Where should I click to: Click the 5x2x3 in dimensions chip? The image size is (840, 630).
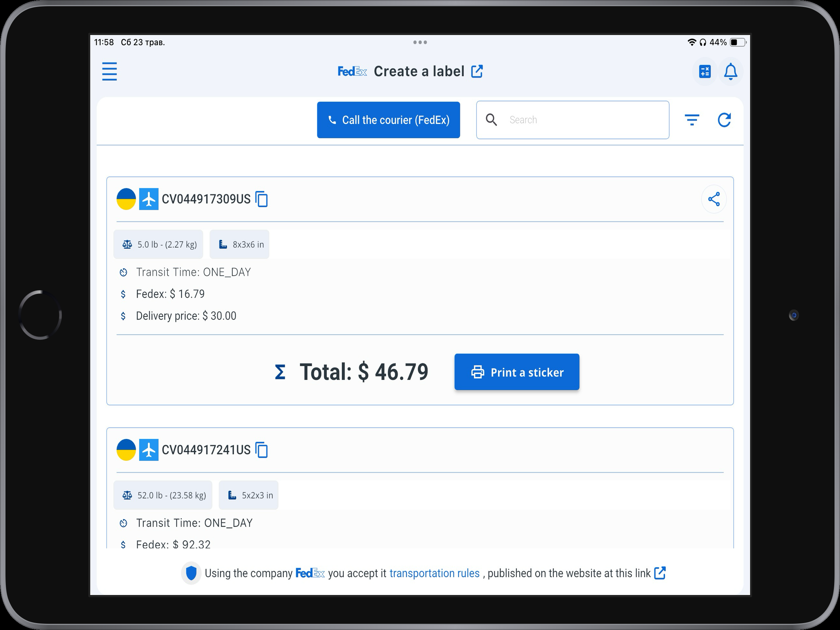(249, 495)
